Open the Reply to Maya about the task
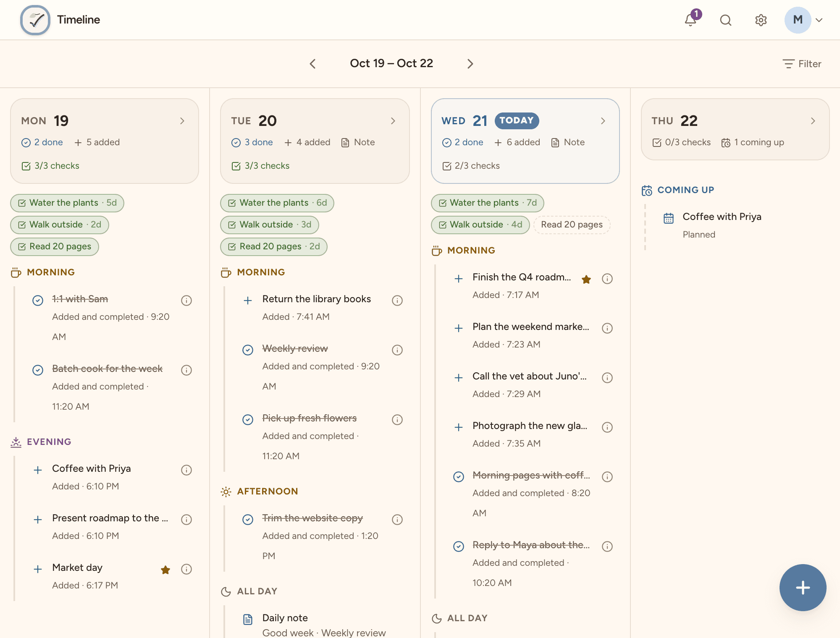Screen dimensions: 840x638 point(531,545)
